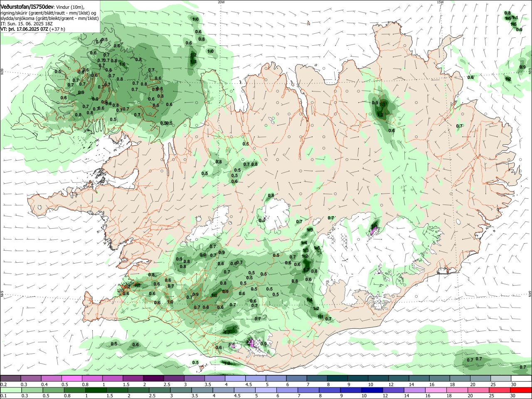The width and height of the screenshot is (532, 399).
Task: Click the '20W' longitude label
Action: coord(221,2)
